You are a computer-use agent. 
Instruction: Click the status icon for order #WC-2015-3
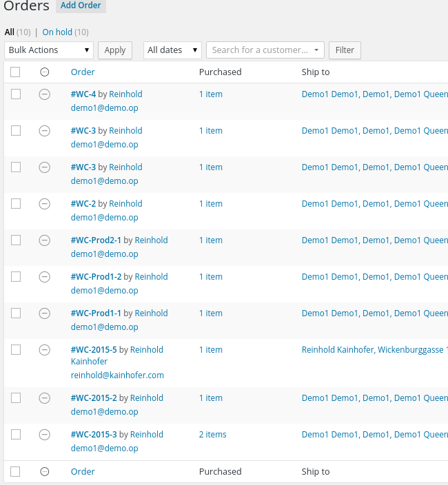[45, 435]
